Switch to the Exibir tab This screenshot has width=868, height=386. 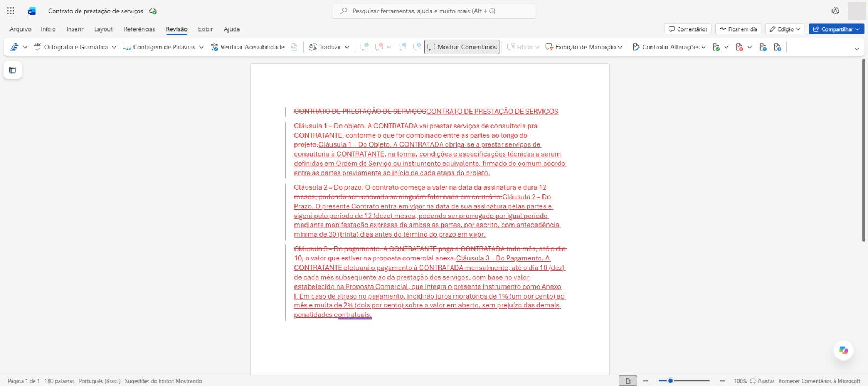(x=205, y=29)
